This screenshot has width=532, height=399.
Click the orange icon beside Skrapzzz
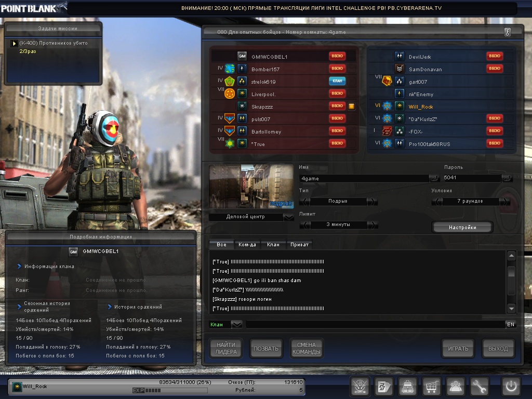[x=351, y=106]
